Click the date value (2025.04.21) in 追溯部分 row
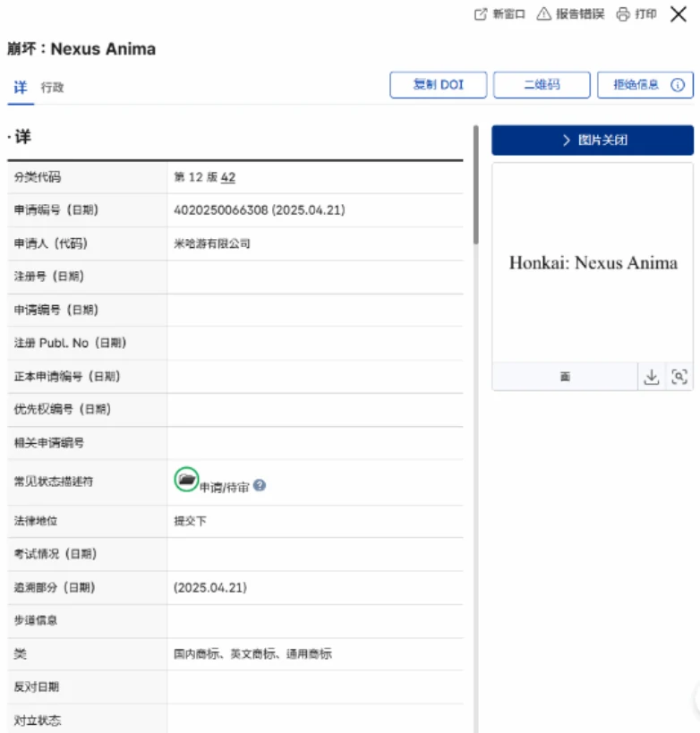The height and width of the screenshot is (733, 700). 210,588
